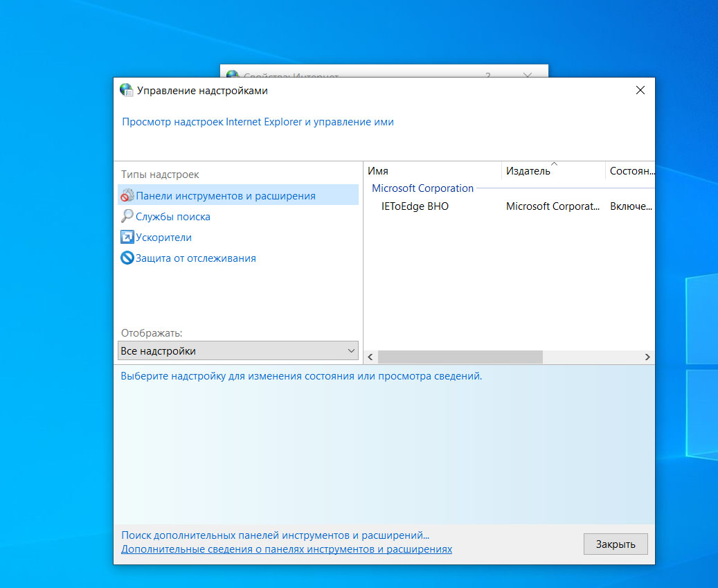Viewport: 718px width, 588px height.
Task: Open Дополнительные сведения о панелях инструментов link
Action: tap(286, 549)
